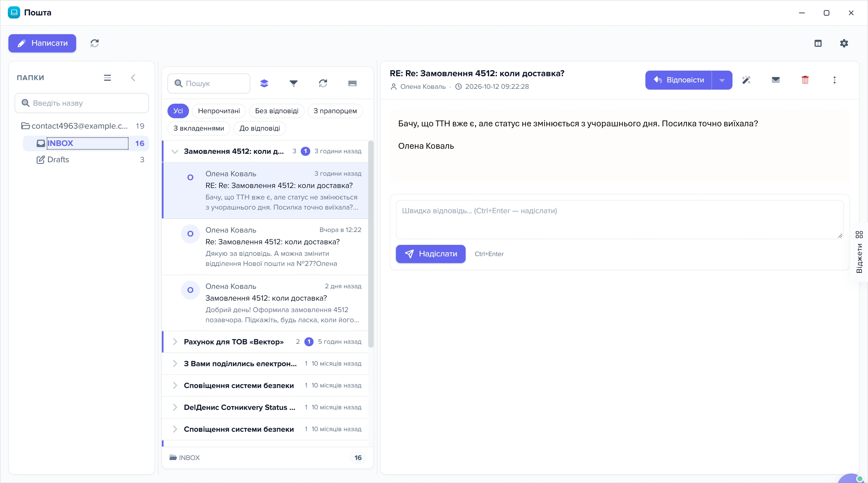
Task: Focus the Пошук message search field
Action: [x=209, y=83]
